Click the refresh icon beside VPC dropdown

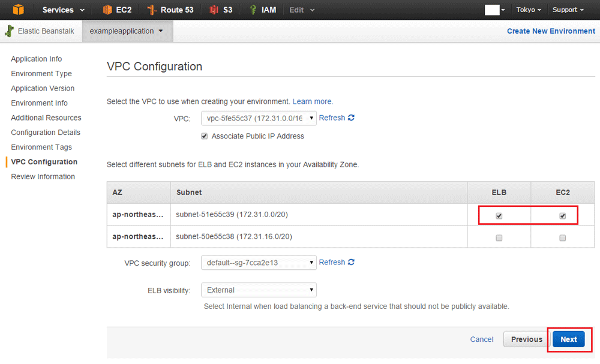[x=351, y=118]
